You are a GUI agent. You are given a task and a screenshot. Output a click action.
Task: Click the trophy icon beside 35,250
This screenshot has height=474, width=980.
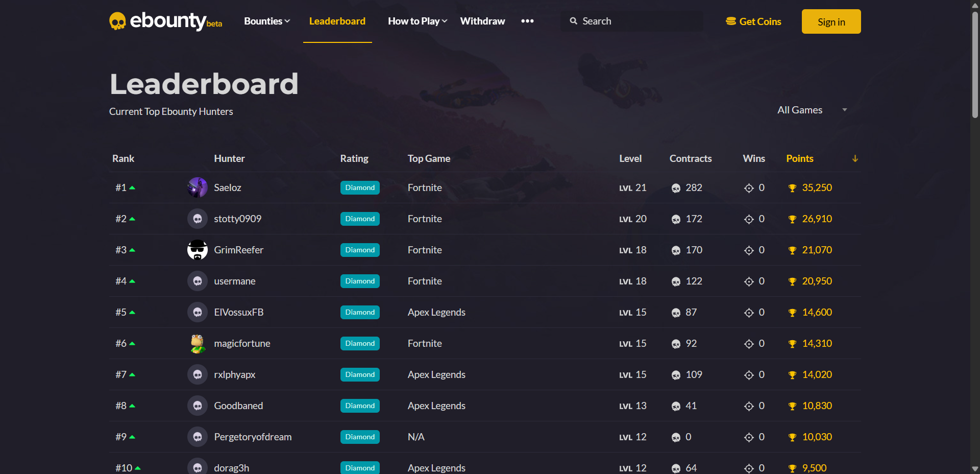click(792, 188)
